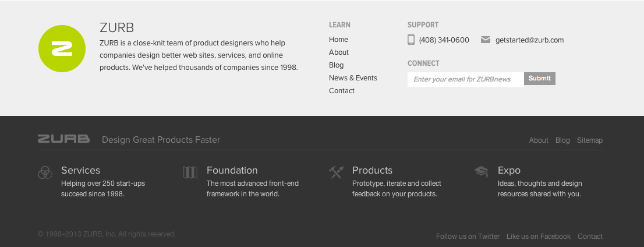
Task: Click the Services circles icon
Action: click(45, 172)
